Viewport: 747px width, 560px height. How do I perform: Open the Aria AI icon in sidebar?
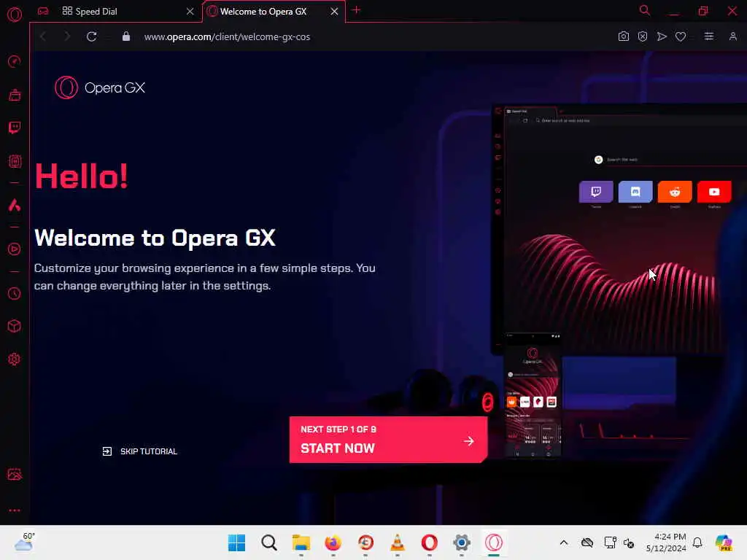point(15,205)
